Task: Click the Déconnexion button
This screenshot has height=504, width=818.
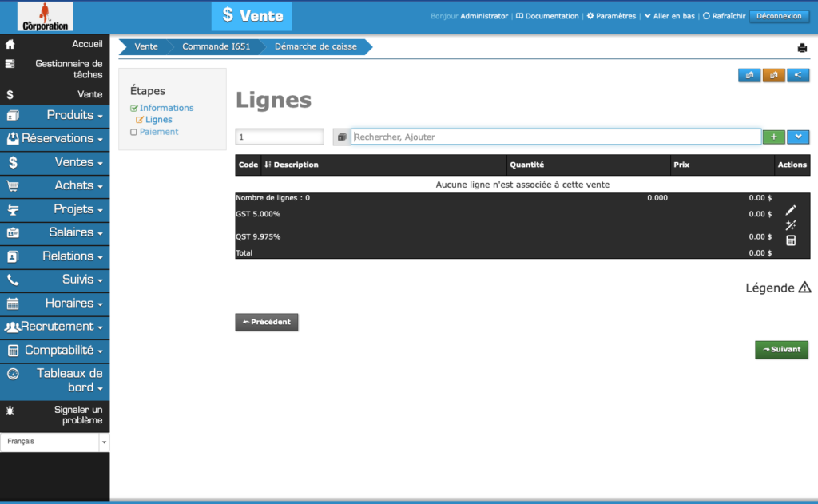Action: tap(779, 15)
